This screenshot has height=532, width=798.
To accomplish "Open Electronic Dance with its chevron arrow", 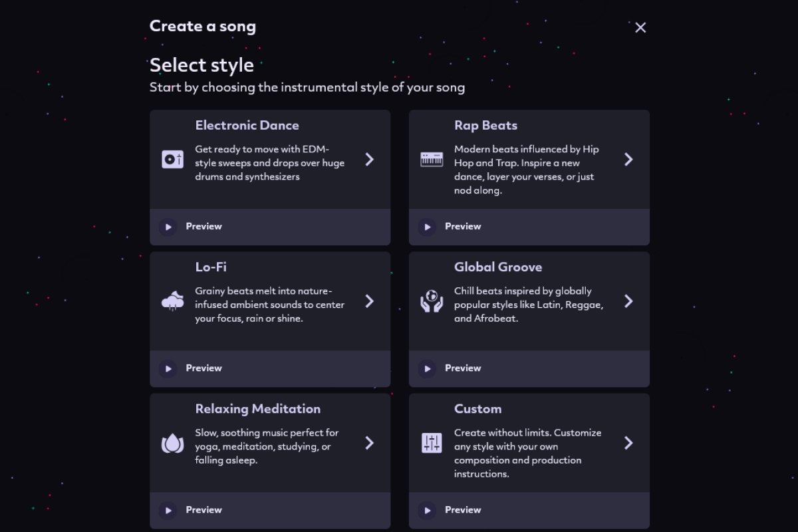I will (x=370, y=160).
